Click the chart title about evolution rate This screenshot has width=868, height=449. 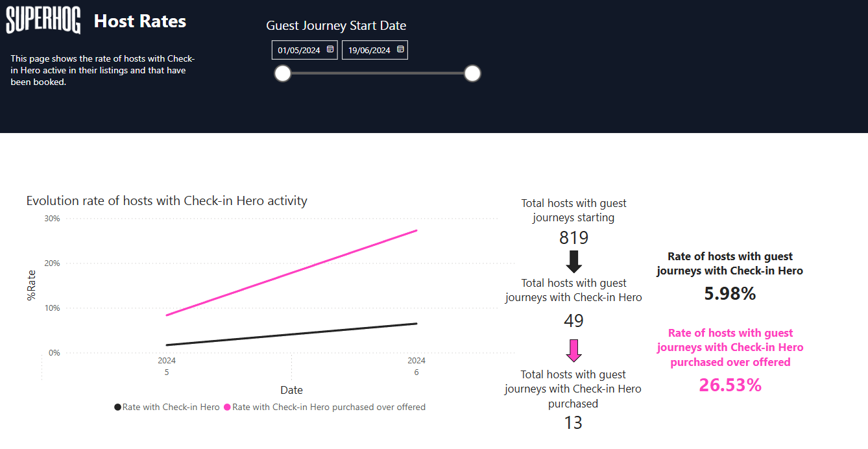point(167,201)
